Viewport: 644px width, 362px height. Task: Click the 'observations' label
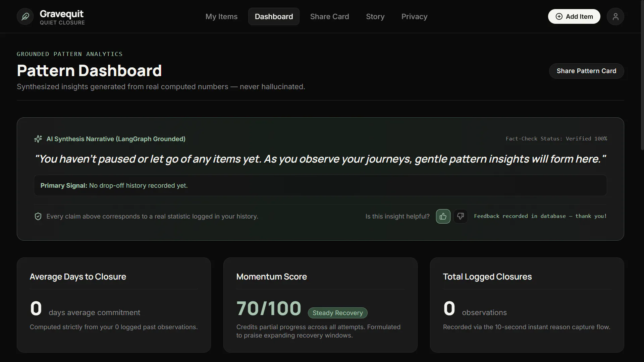(x=484, y=313)
